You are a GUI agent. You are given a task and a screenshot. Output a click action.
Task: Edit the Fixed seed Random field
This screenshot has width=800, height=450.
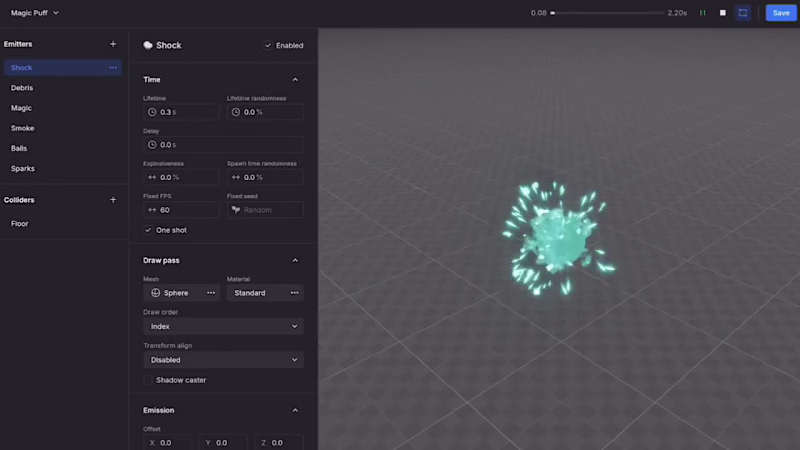265,210
